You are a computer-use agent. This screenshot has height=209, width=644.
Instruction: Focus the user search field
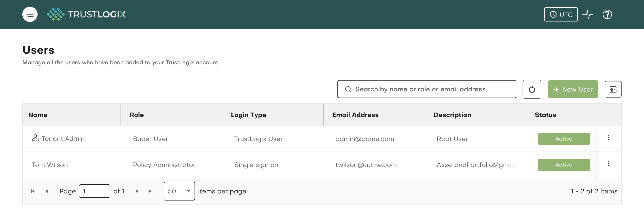pos(426,89)
